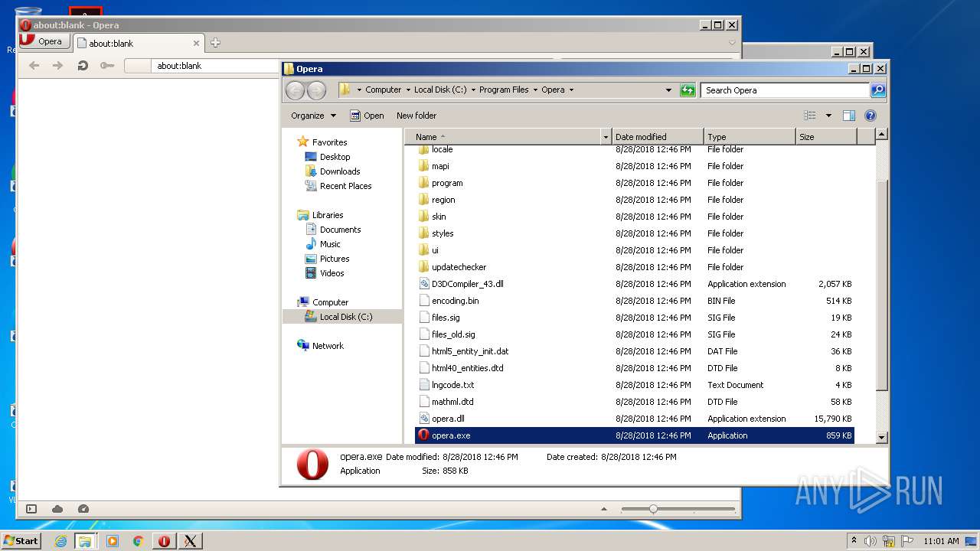Create a New folder

pos(416,116)
